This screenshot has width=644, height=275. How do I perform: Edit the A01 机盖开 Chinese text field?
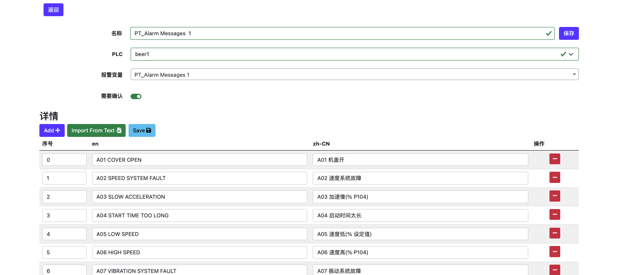point(420,160)
